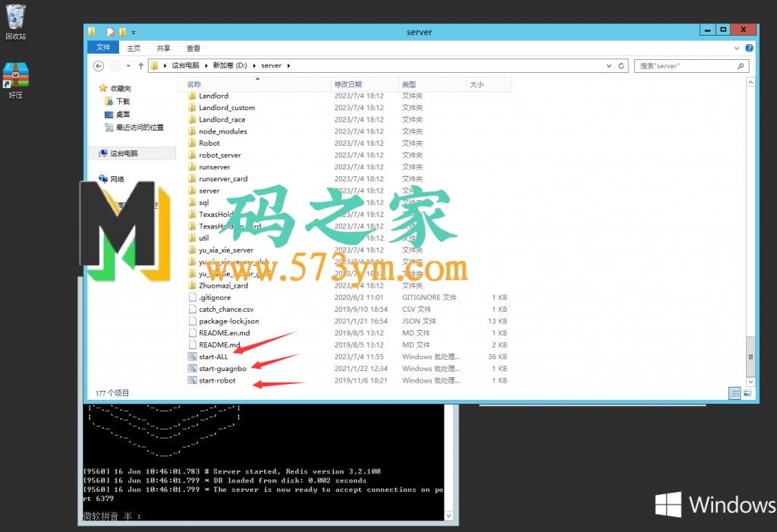Click the New Folder quick access icon
Viewport: 777px width, 532px height.
(x=122, y=32)
